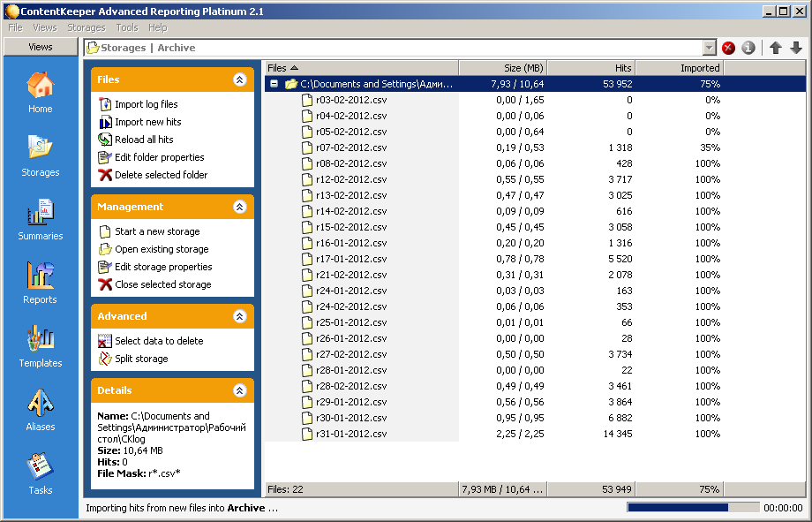
Task: Click the 14 345 hits value
Action: tap(618, 434)
